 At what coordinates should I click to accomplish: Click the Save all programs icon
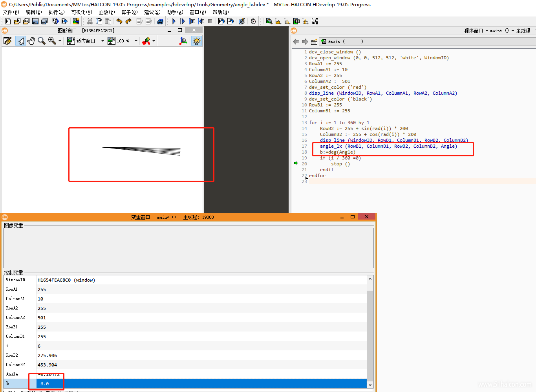click(x=44, y=21)
